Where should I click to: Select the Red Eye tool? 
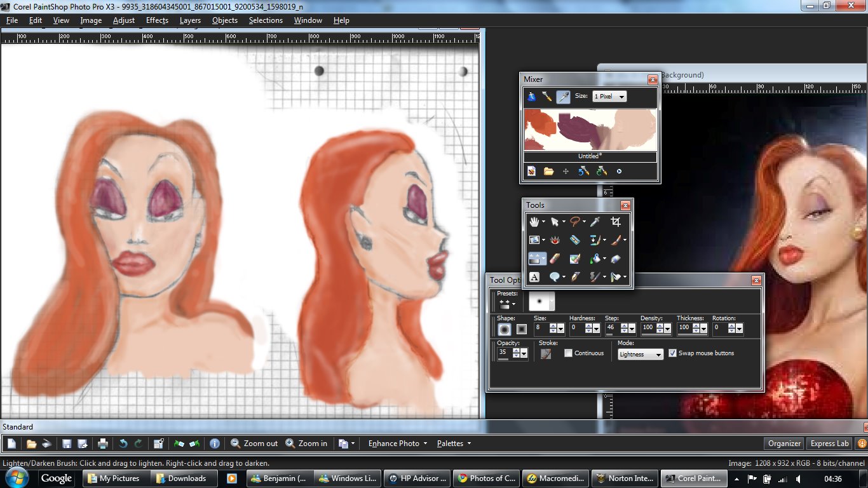coord(555,240)
